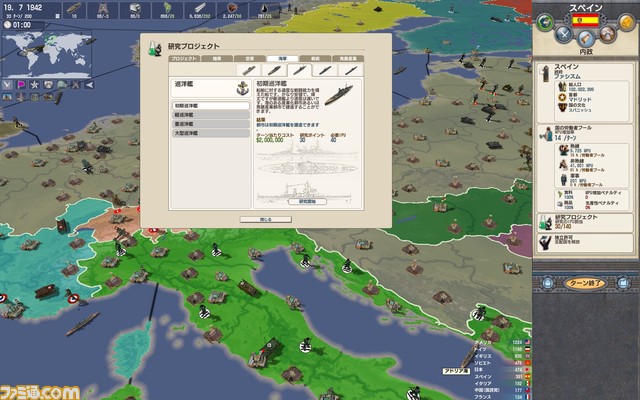Open the 先進産業 research tab
Screen dimensions: 640x400
pos(348,59)
